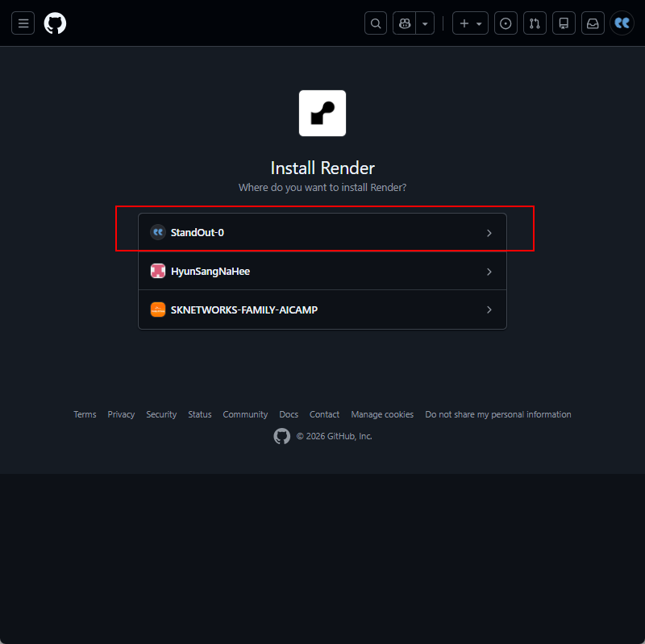Open Copilot chat icon
Viewport: 645px width, 644px height.
pyautogui.click(x=405, y=23)
